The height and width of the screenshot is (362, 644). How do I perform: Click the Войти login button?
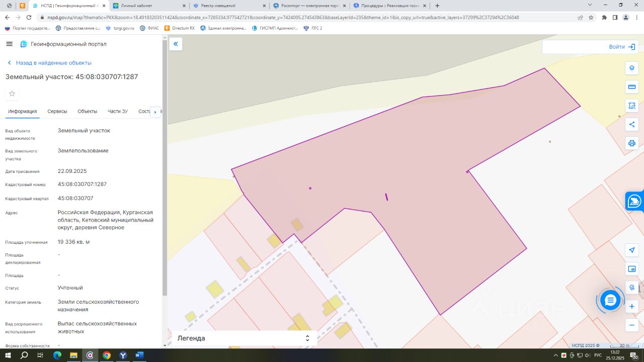click(x=622, y=47)
